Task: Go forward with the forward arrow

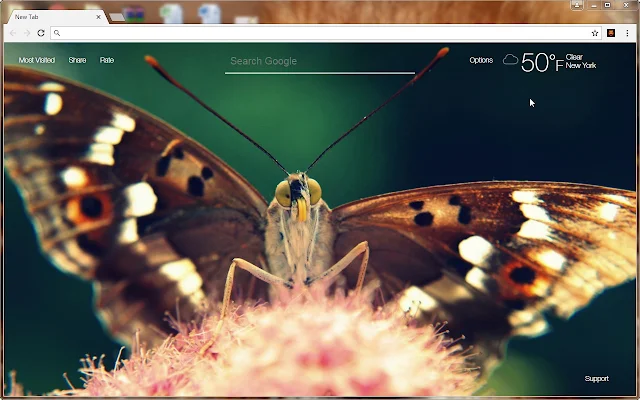Action: tap(27, 33)
